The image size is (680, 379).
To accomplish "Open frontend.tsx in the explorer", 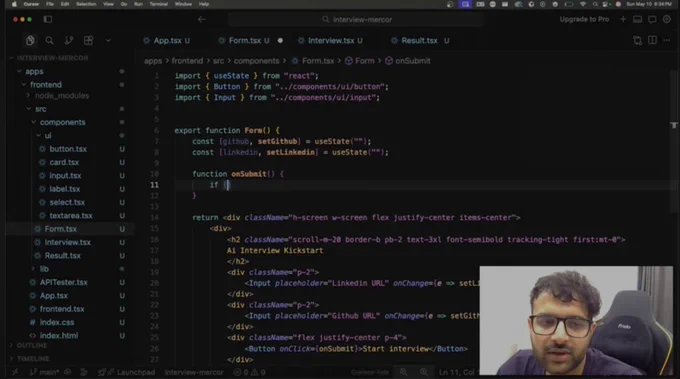I will coord(62,309).
